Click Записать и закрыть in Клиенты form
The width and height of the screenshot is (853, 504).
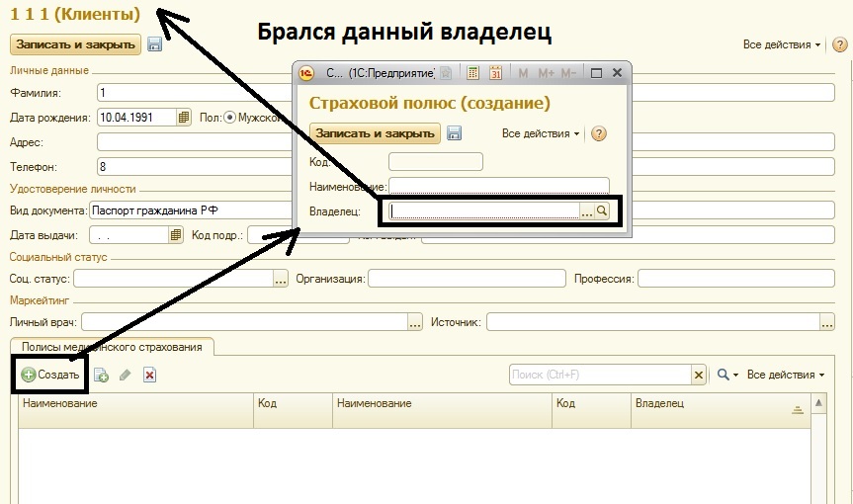pyautogui.click(x=76, y=44)
